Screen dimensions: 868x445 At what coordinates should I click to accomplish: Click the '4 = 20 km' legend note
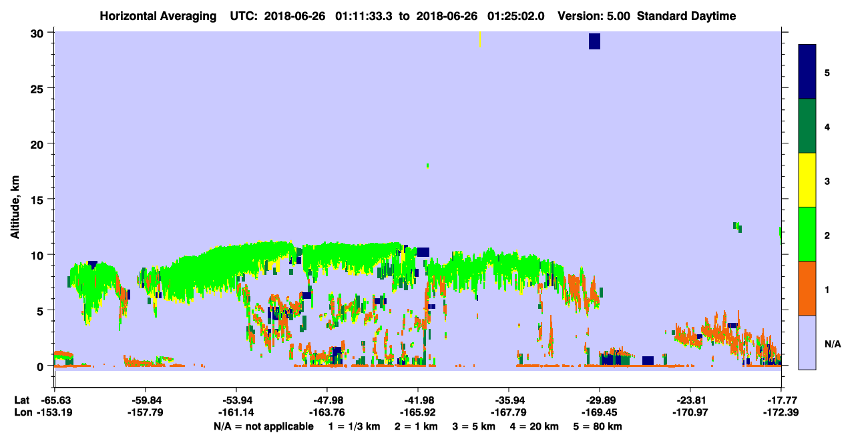click(535, 426)
